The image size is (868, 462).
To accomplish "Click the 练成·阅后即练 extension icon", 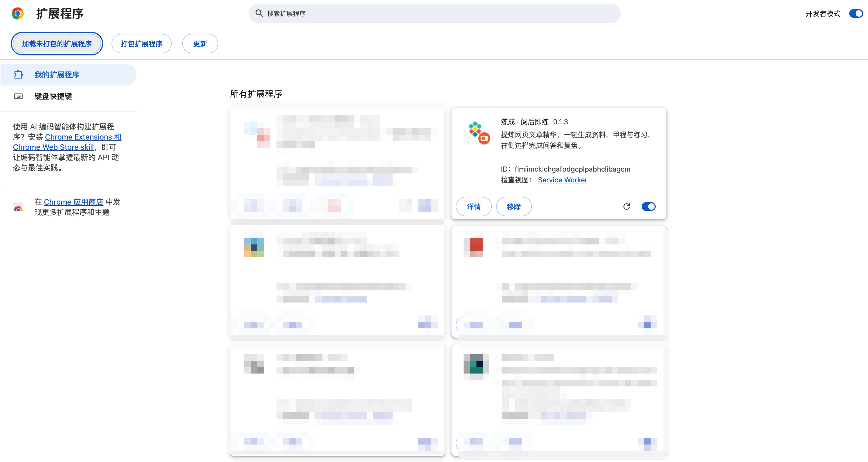I will point(479,132).
